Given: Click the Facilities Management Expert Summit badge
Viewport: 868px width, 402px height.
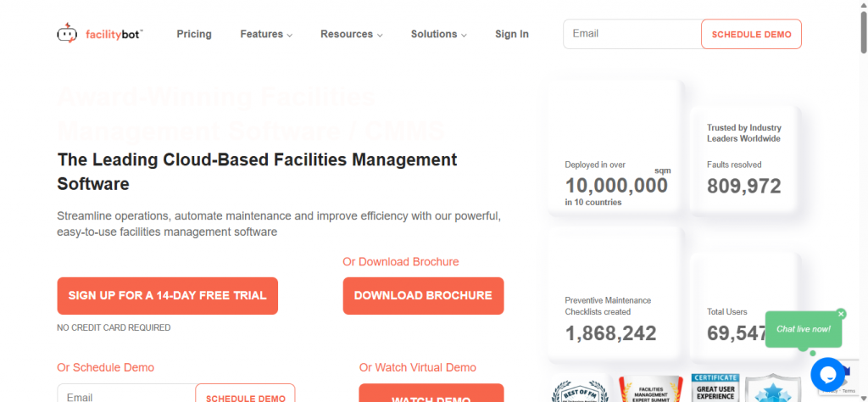Looking at the screenshot, I should coord(650,389).
